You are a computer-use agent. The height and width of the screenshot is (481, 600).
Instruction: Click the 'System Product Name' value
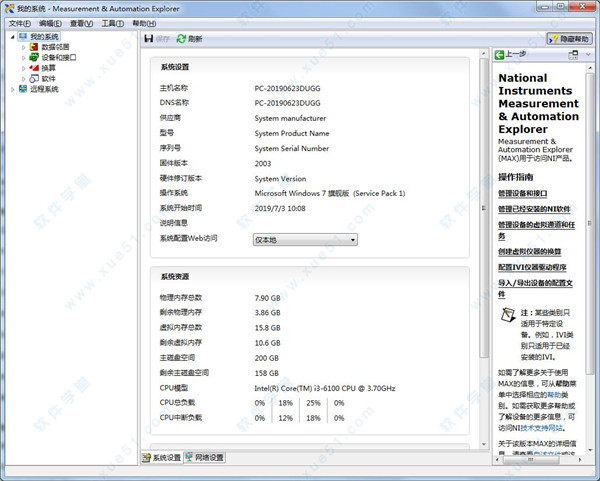(292, 133)
